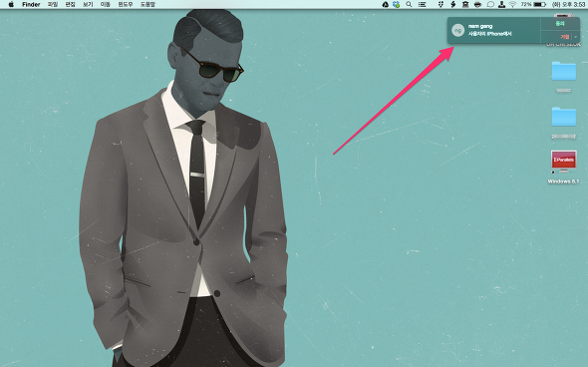Screen dimensions: 588x367
Task: Click the bank building menu bar icon
Action: point(465,5)
